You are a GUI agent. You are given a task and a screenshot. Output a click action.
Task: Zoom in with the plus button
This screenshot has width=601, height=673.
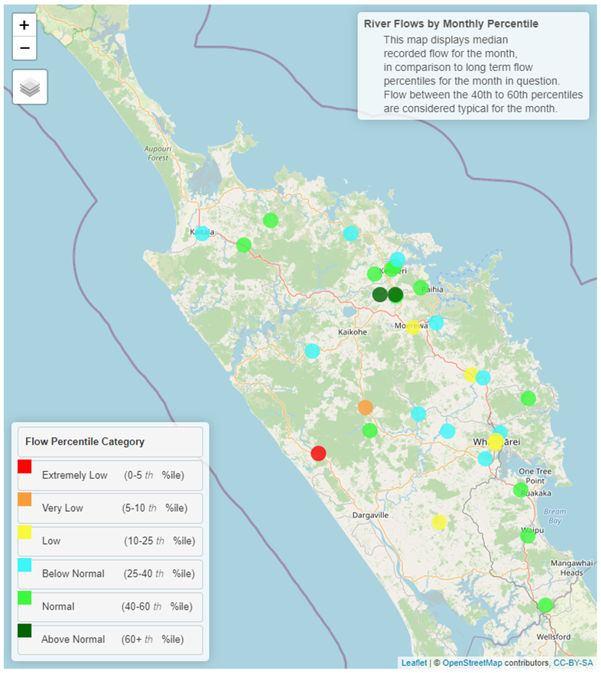click(24, 25)
